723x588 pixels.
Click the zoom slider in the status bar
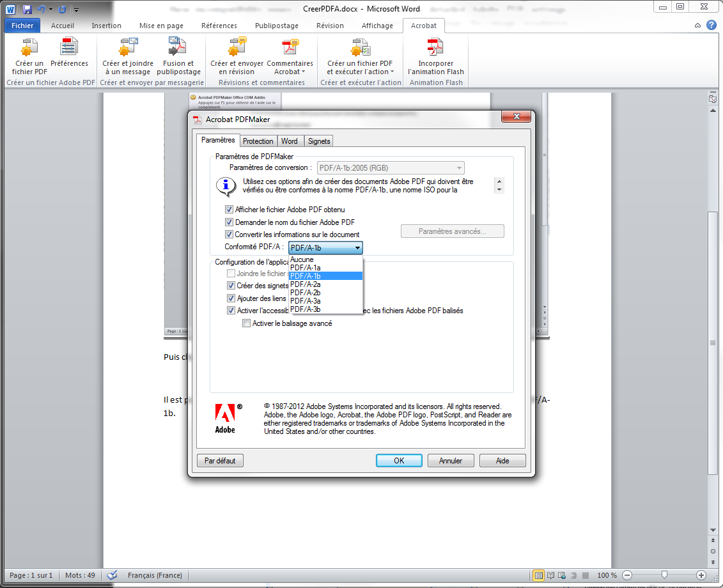click(665, 575)
